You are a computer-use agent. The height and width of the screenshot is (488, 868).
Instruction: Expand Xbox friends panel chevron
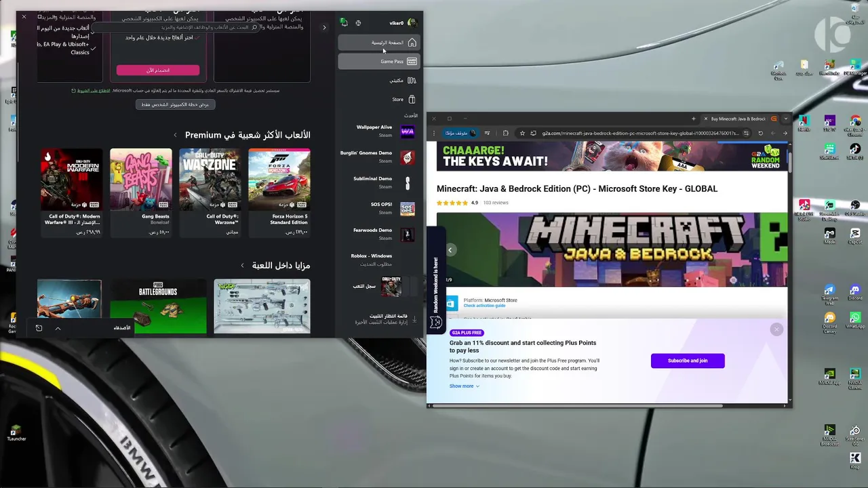(x=58, y=329)
